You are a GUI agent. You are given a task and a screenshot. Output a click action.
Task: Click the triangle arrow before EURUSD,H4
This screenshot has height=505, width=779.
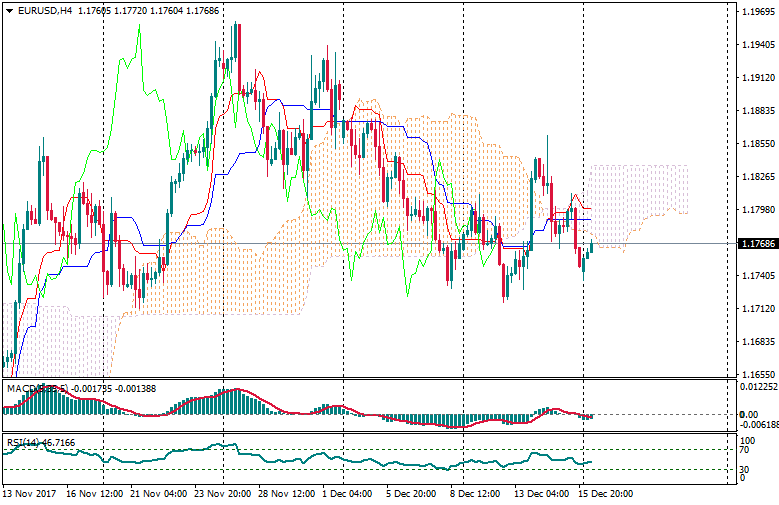pos(9,11)
